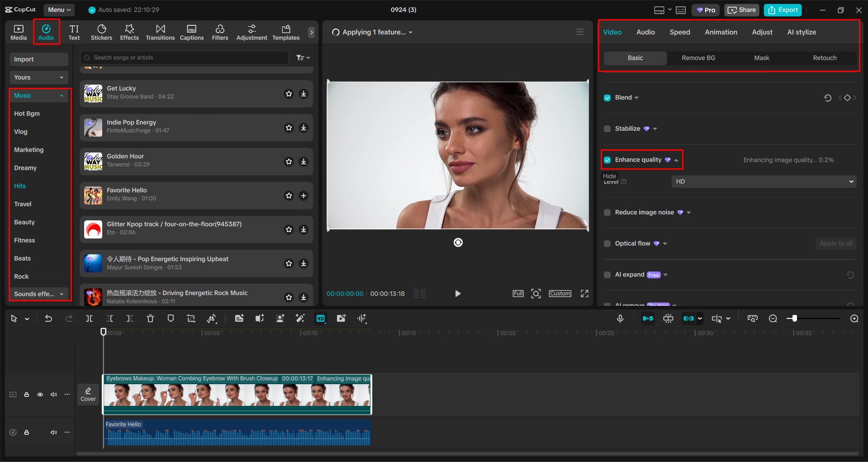This screenshot has height=462, width=868.
Task: Collapse the Music category in the sidebar
Action: (62, 95)
